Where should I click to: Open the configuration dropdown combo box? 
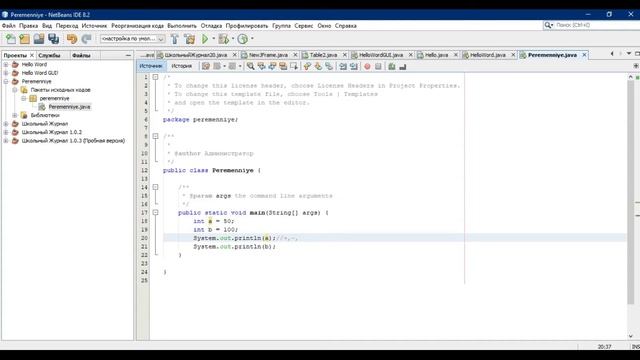133,39
